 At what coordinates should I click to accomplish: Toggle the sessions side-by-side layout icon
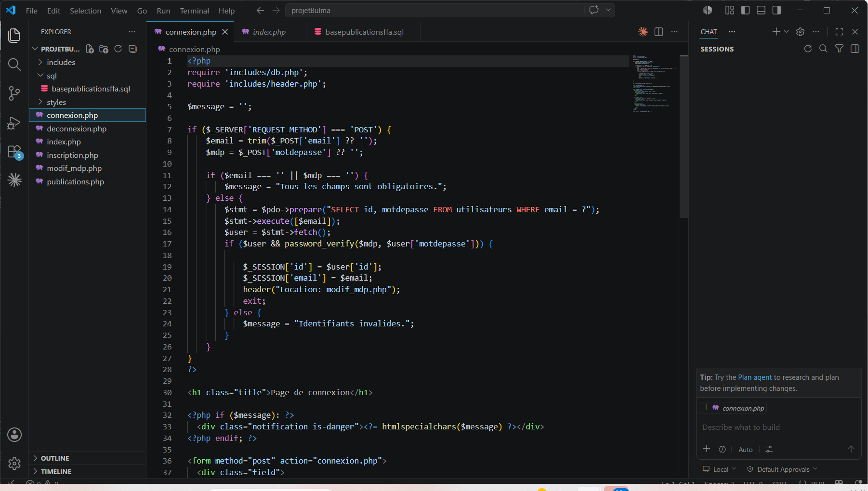855,49
